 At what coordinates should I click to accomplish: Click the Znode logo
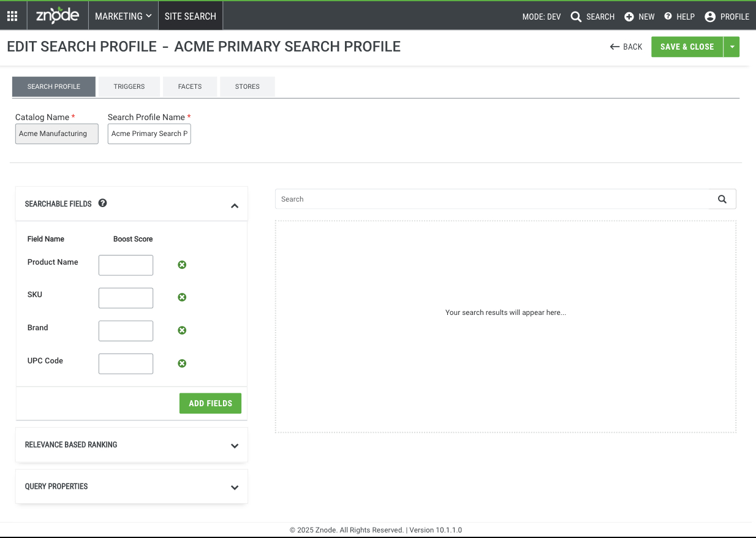point(58,15)
